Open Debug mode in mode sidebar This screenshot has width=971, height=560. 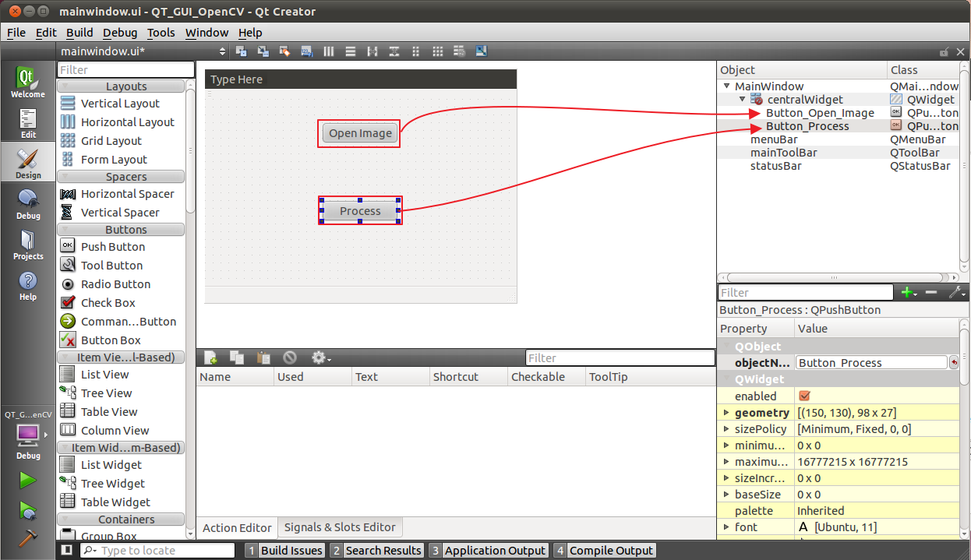click(x=28, y=204)
